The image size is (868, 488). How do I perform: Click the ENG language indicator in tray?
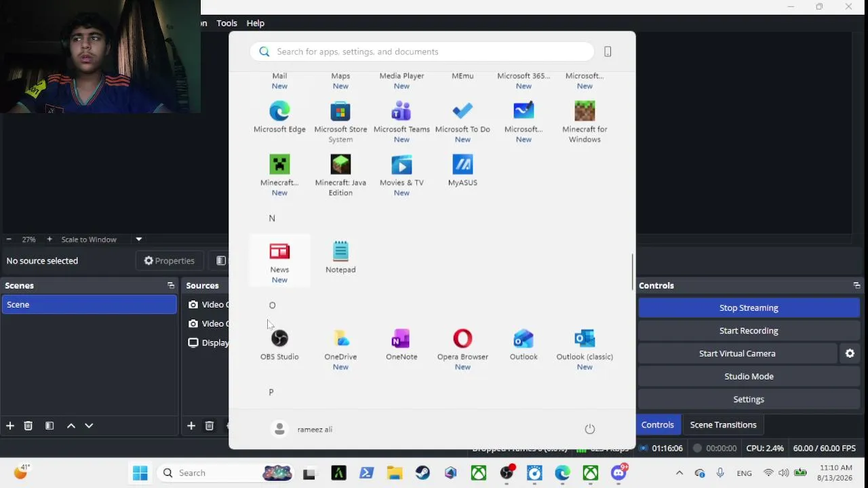(x=744, y=473)
